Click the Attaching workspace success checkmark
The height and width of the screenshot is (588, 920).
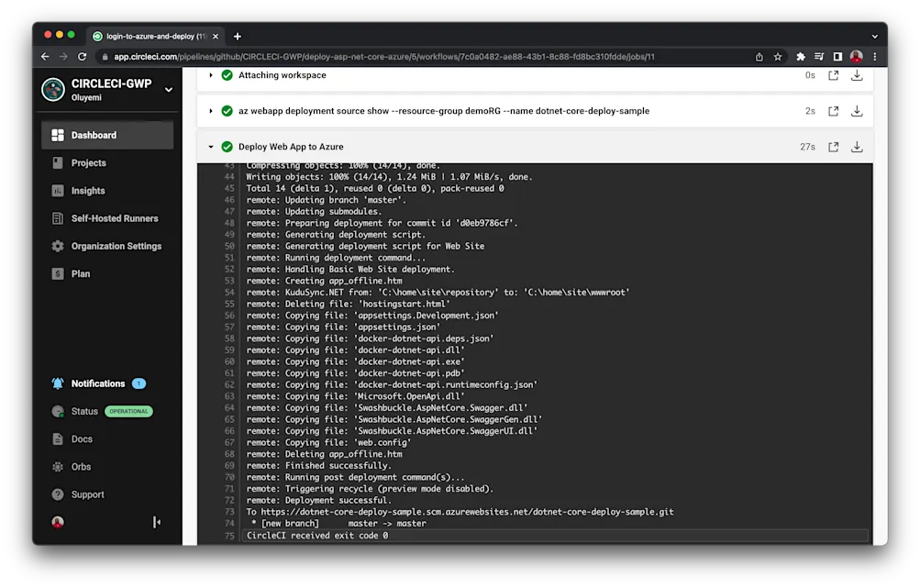(x=227, y=75)
